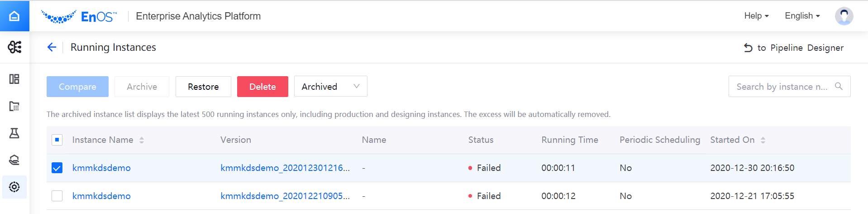Open the Help dropdown menu
Image resolution: width=868 pixels, height=214 pixels.
point(756,16)
